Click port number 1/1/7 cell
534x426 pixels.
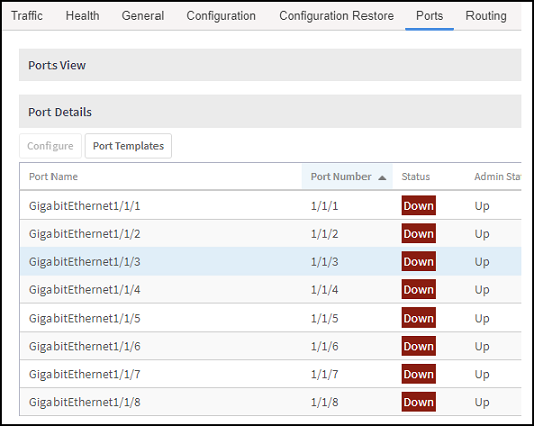point(324,374)
